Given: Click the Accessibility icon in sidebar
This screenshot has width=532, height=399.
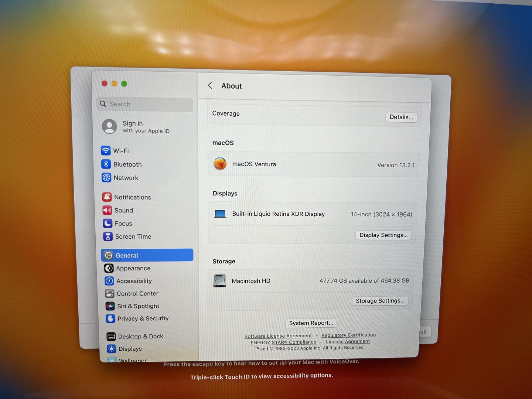Looking at the screenshot, I should click(109, 281).
